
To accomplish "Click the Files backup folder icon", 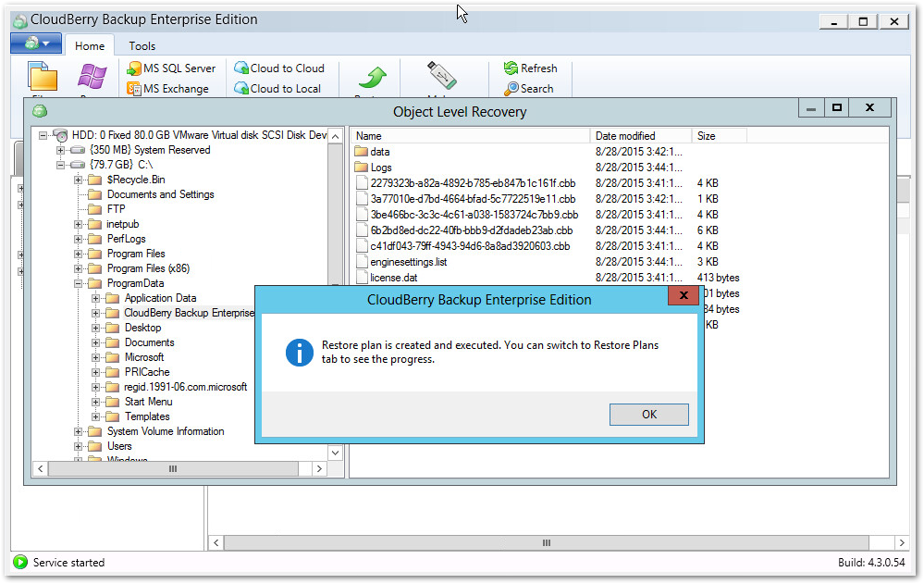I will (43, 76).
